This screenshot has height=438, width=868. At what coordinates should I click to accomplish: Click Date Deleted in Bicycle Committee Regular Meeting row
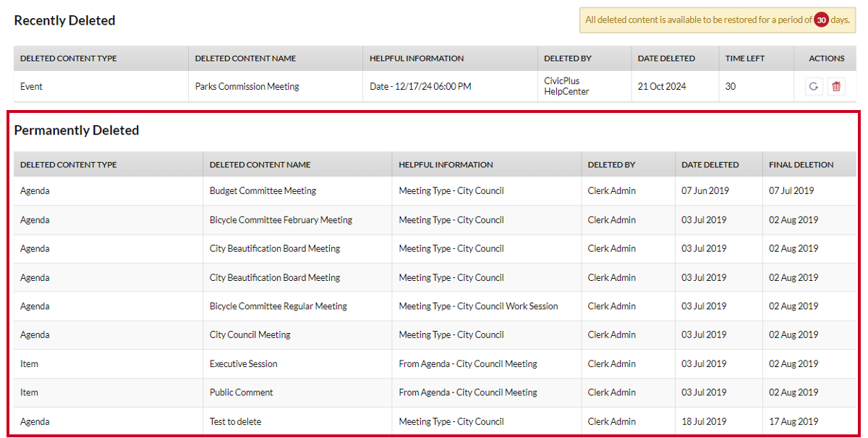704,306
